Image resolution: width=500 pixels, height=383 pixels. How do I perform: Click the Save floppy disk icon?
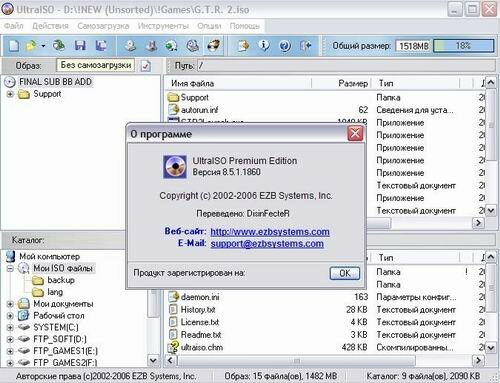tap(80, 45)
